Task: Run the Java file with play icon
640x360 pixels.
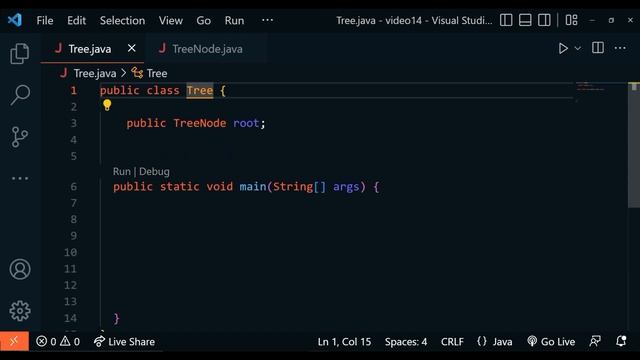Action: [x=563, y=48]
